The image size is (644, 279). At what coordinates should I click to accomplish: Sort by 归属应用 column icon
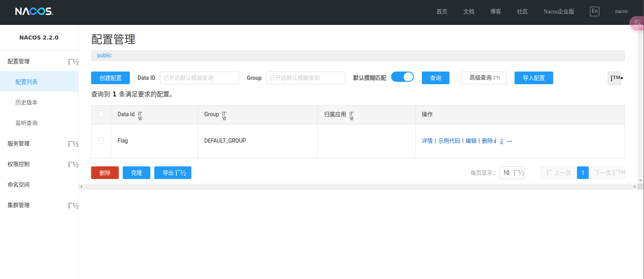pos(351,116)
